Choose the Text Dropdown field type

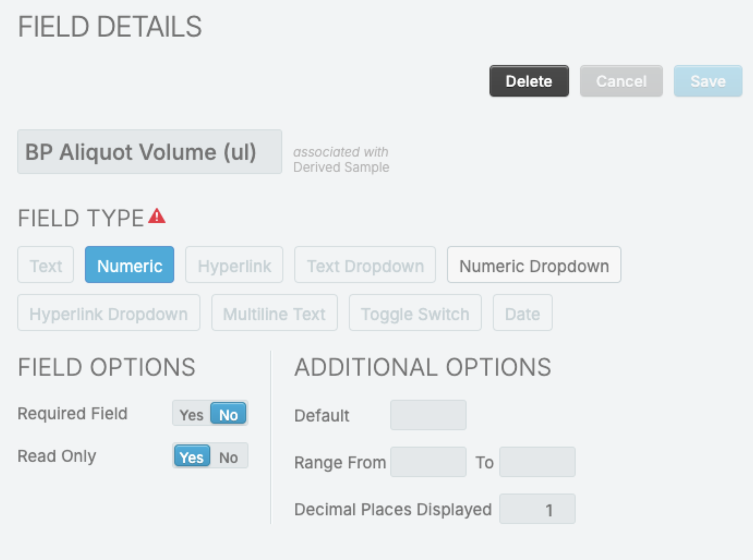pyautogui.click(x=365, y=265)
